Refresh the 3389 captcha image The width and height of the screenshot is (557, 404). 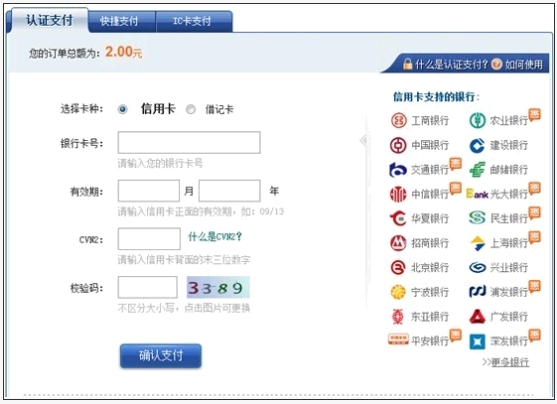pyautogui.click(x=218, y=287)
